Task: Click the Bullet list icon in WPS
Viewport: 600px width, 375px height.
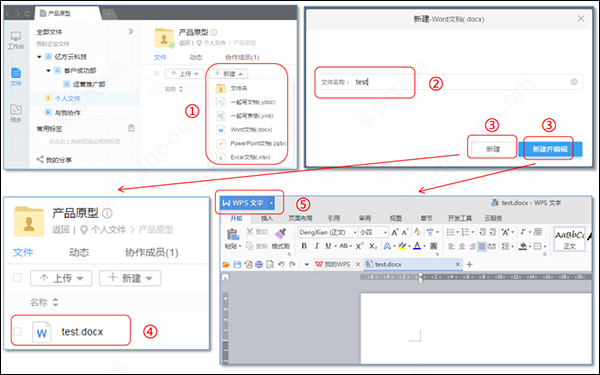Action: pos(451,232)
